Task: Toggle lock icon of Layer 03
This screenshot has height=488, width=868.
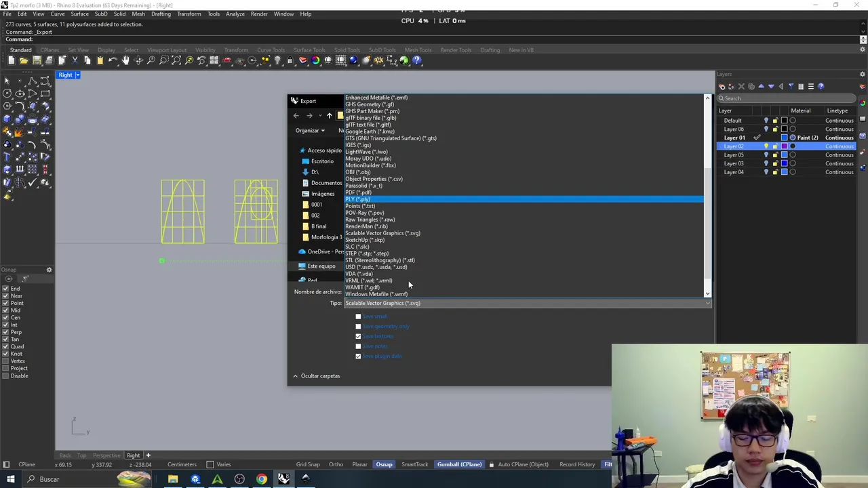Action: point(775,163)
